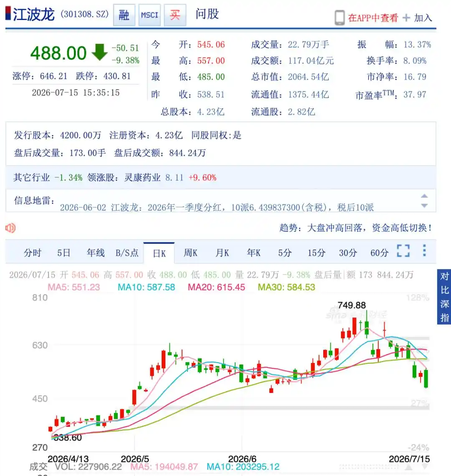Click the VOL: 227906.22 volume label

89,466
